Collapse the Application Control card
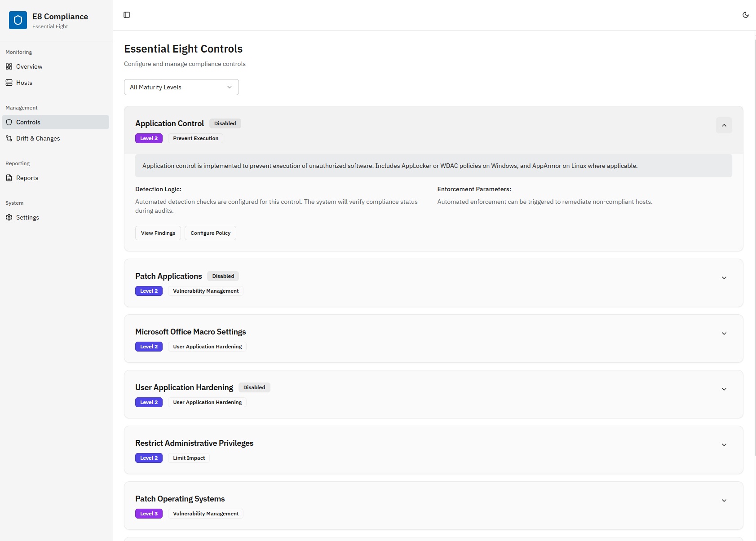Image resolution: width=756 pixels, height=541 pixels. pos(724,125)
